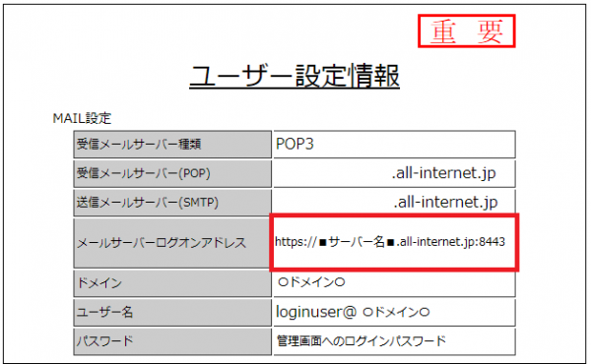
Task: Click the MAIL設定 section label
Action: (82, 118)
